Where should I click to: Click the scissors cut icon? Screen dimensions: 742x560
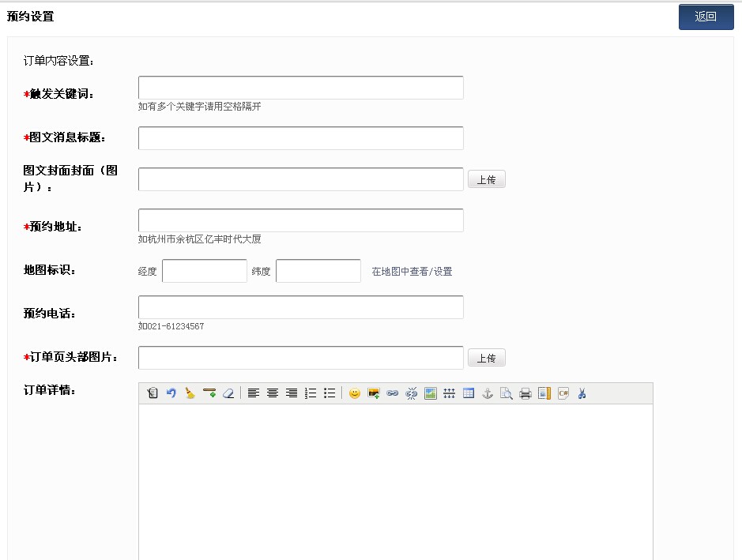click(x=582, y=393)
